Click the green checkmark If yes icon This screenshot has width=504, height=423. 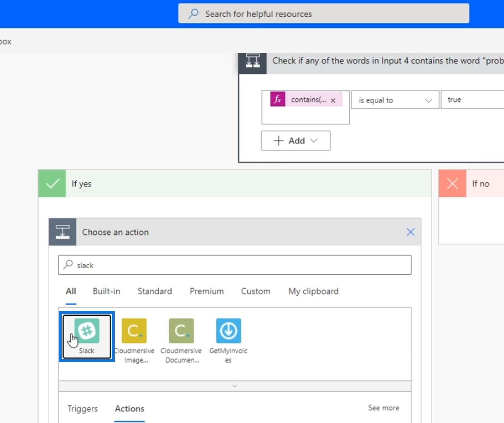(52, 183)
